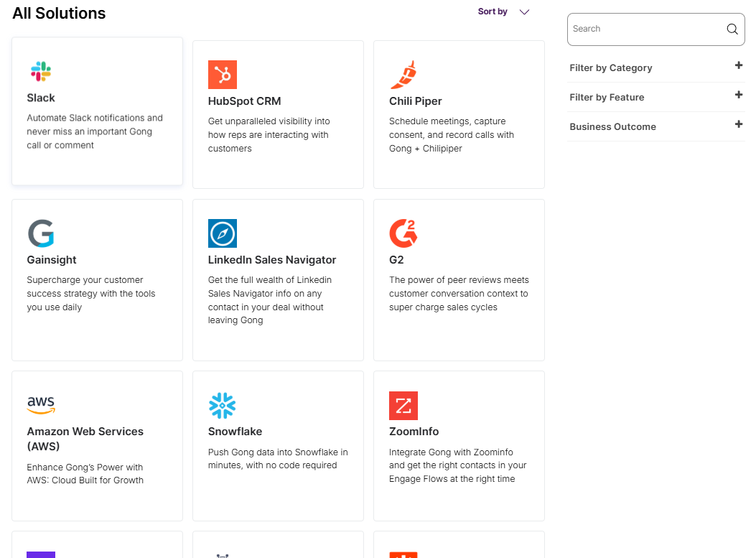Image resolution: width=756 pixels, height=558 pixels.
Task: Click the All Solutions heading
Action: point(59,13)
